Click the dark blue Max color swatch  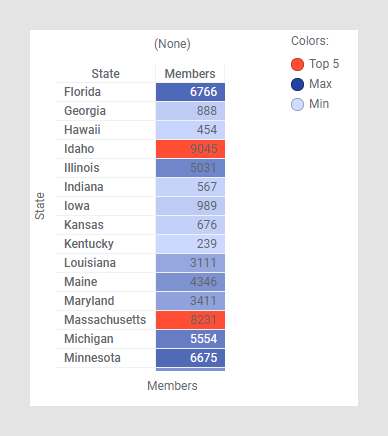point(297,84)
